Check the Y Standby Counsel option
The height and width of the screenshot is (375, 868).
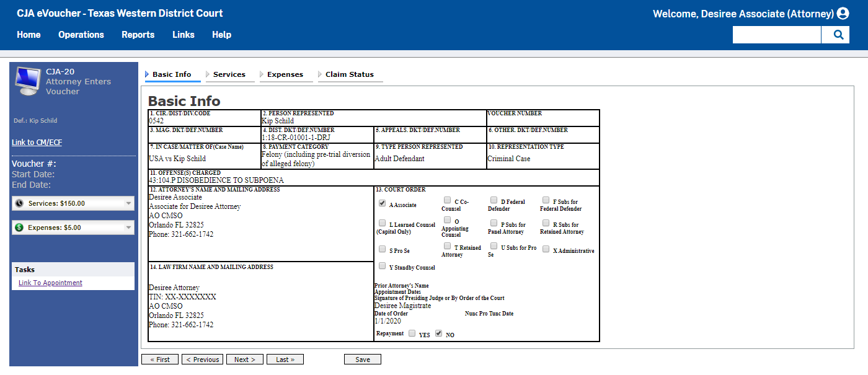point(382,265)
